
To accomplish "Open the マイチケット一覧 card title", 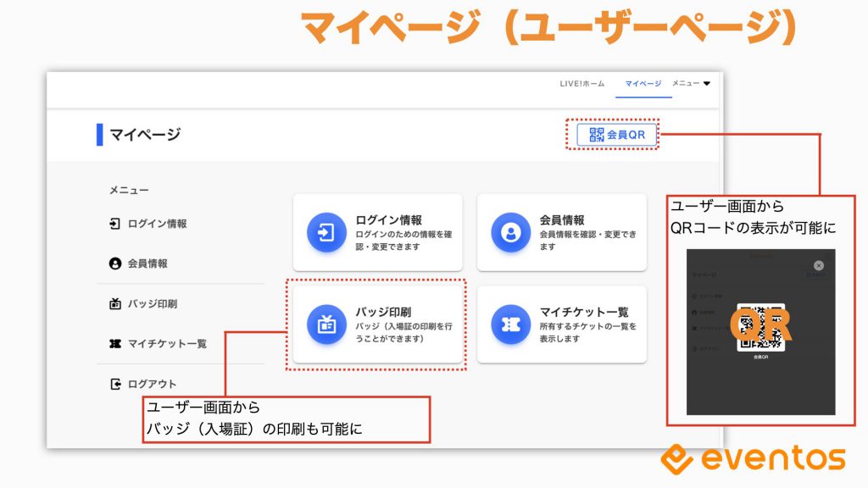I will tap(584, 312).
